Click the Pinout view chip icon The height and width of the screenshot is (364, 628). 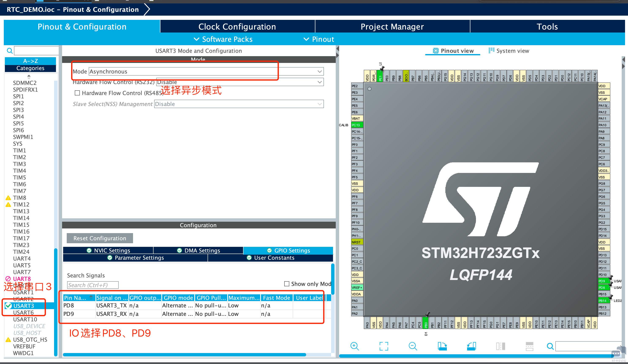[x=436, y=51]
